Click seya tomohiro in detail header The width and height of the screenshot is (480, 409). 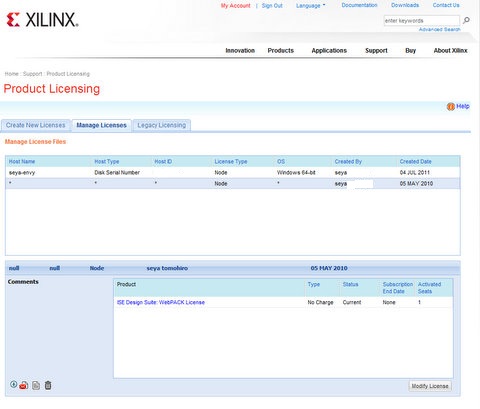point(167,268)
